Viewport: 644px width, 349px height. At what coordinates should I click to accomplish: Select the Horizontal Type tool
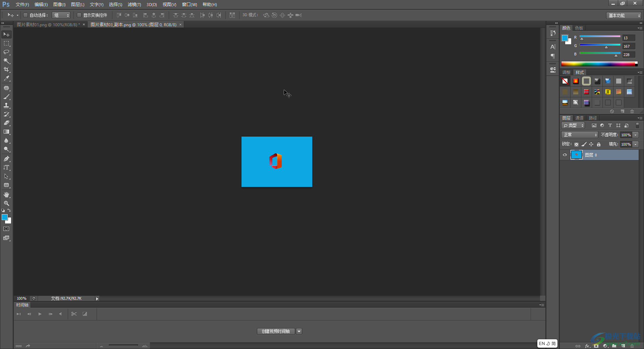coord(6,167)
